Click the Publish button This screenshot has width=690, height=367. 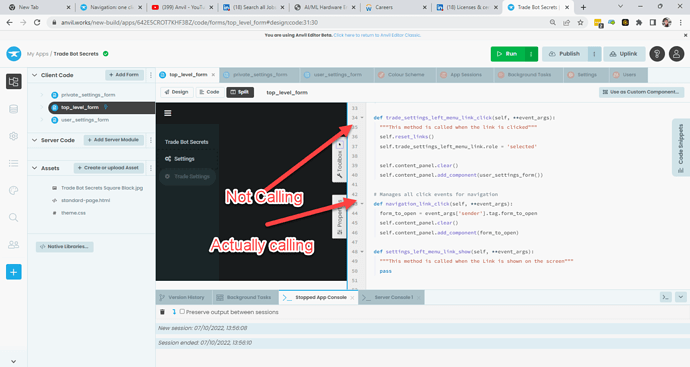(565, 54)
